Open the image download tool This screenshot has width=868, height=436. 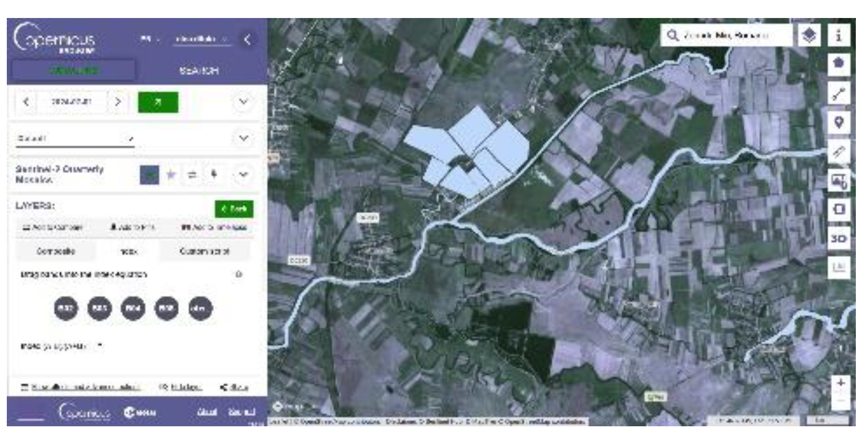pyautogui.click(x=838, y=181)
